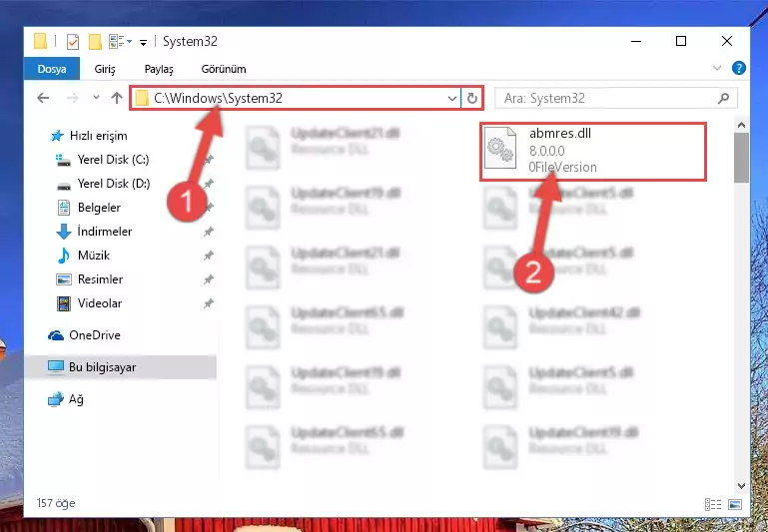Maximize the System32 window
Viewport: 768px width, 532px height.
pos(681,41)
